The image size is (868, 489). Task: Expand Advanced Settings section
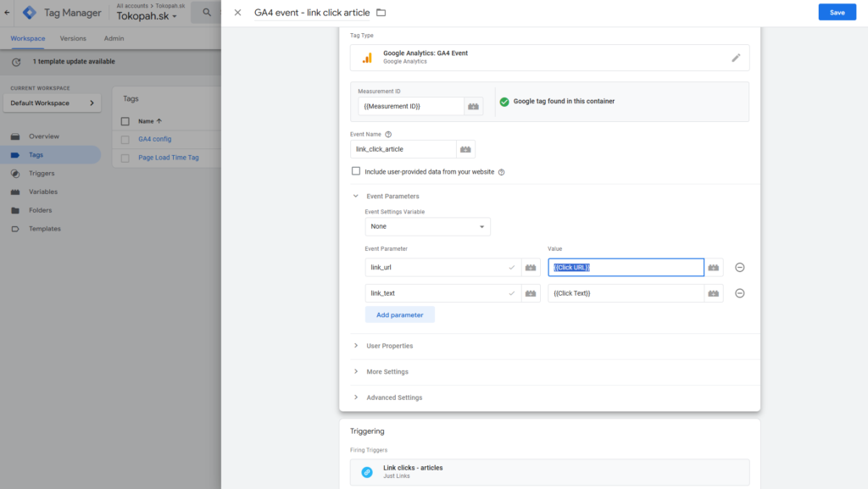point(394,397)
